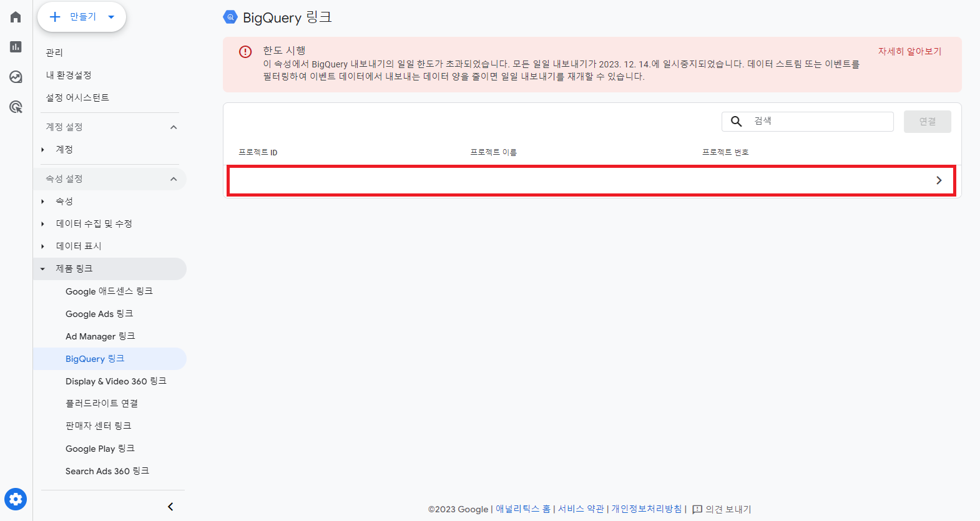
Task: Click the Admin gear icon
Action: 16,499
